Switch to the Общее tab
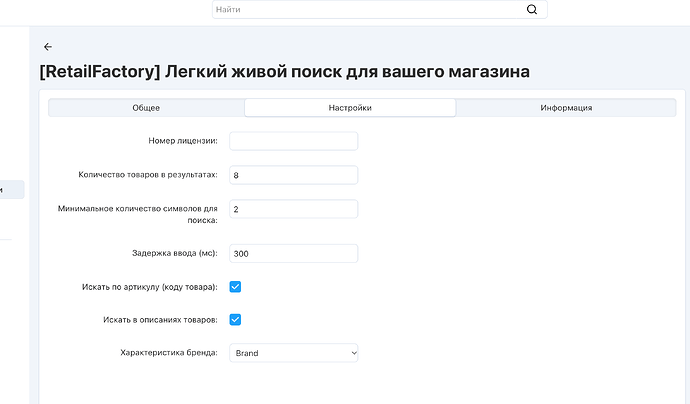 point(146,108)
